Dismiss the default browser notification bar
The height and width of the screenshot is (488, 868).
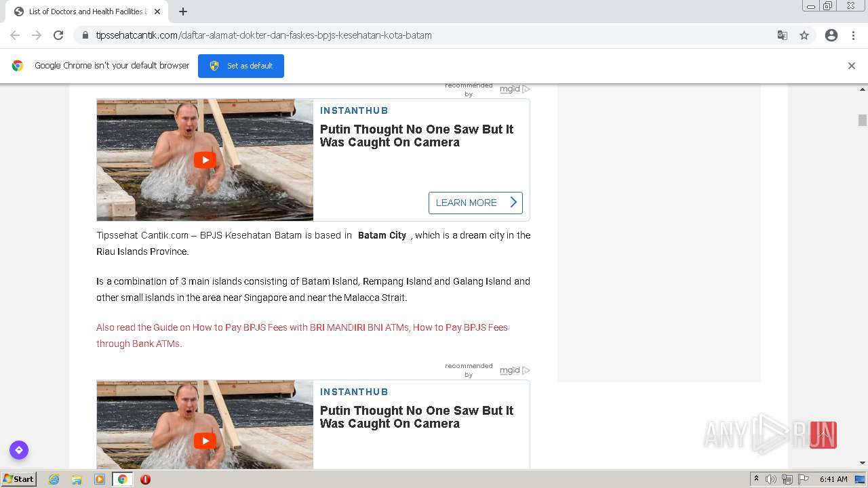(852, 66)
